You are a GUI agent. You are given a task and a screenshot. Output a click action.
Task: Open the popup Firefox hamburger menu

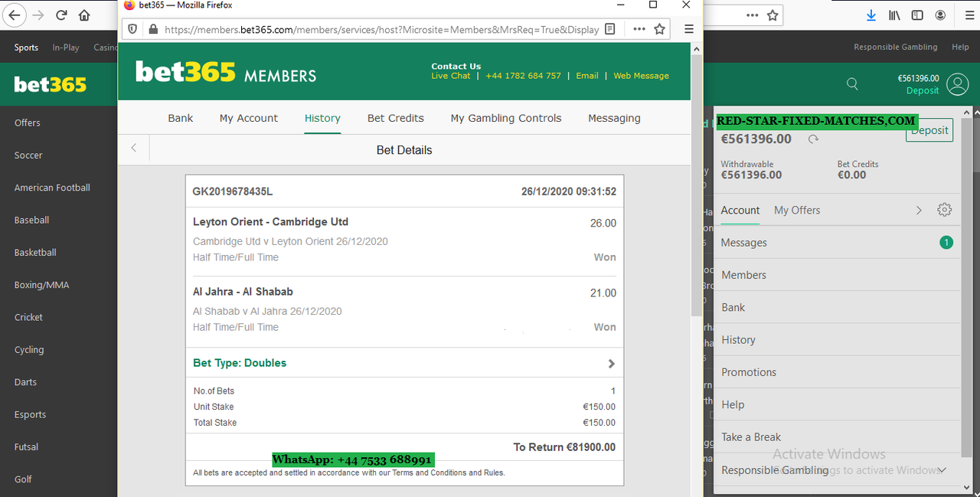(689, 29)
